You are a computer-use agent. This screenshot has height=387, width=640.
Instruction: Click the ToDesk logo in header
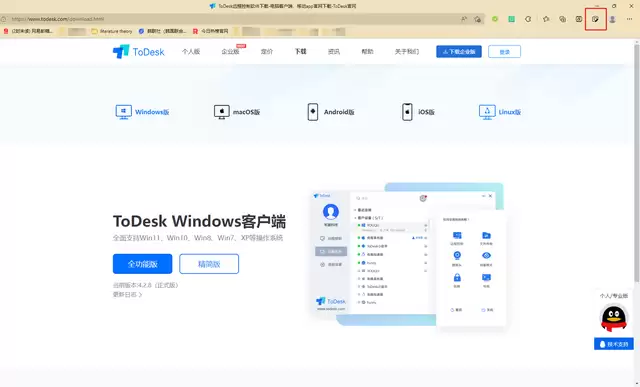pos(138,52)
